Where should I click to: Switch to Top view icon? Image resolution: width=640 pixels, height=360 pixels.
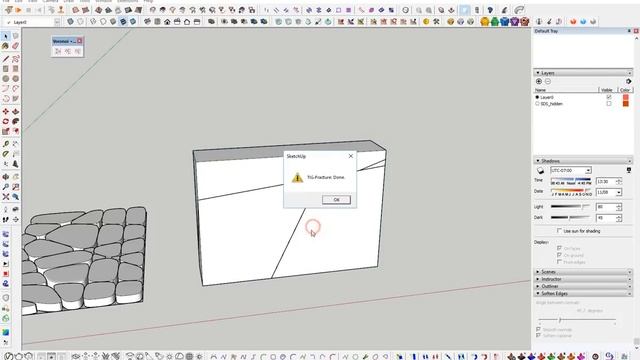[x=158, y=22]
